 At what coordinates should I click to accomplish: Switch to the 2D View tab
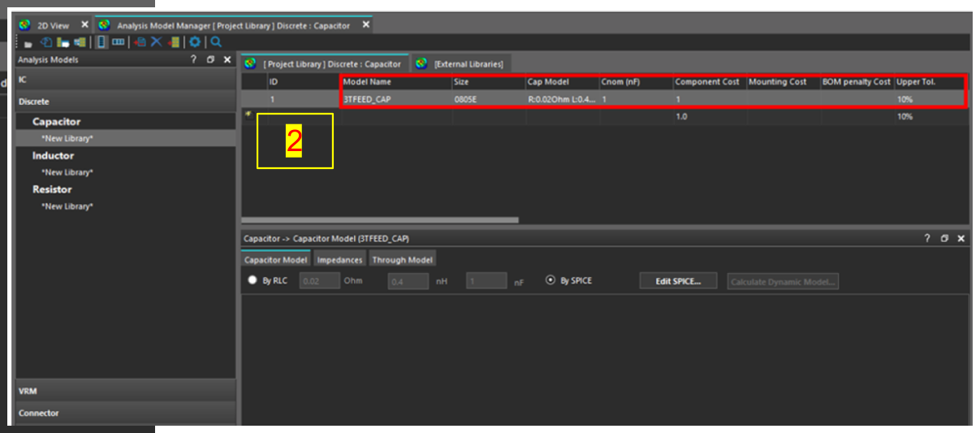coord(54,25)
